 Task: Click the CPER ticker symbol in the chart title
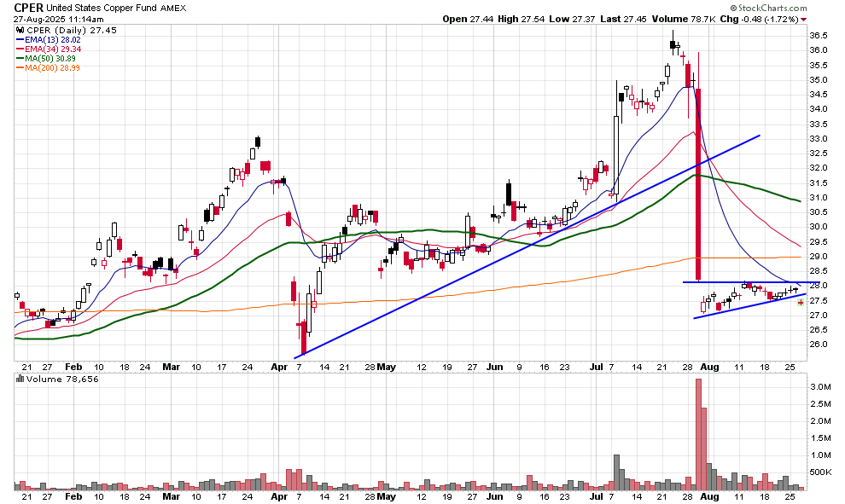coord(28,8)
